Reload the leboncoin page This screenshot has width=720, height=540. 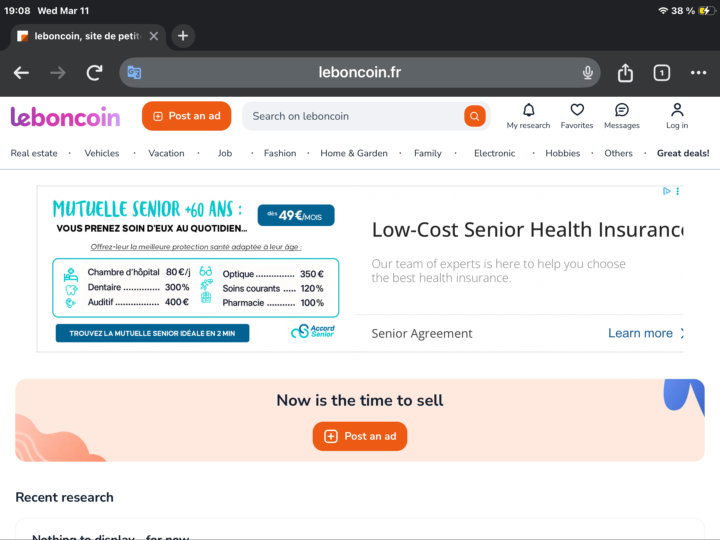click(94, 73)
